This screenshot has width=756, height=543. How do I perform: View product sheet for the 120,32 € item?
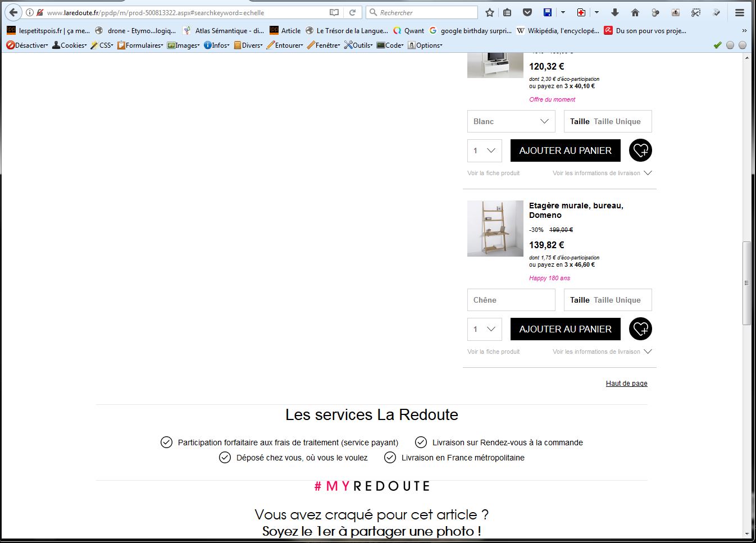(493, 173)
